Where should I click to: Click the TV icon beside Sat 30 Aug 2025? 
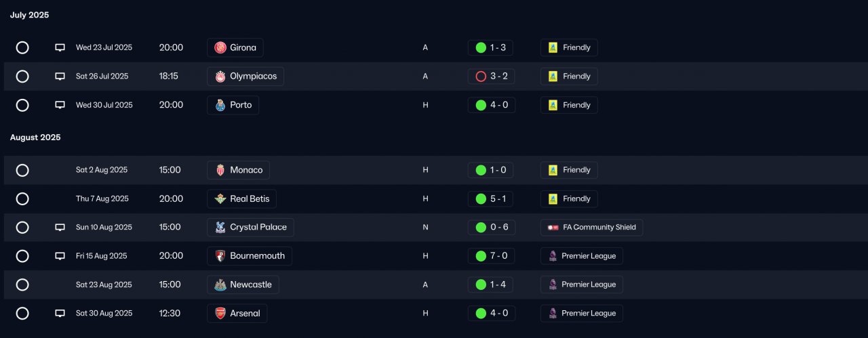point(60,314)
